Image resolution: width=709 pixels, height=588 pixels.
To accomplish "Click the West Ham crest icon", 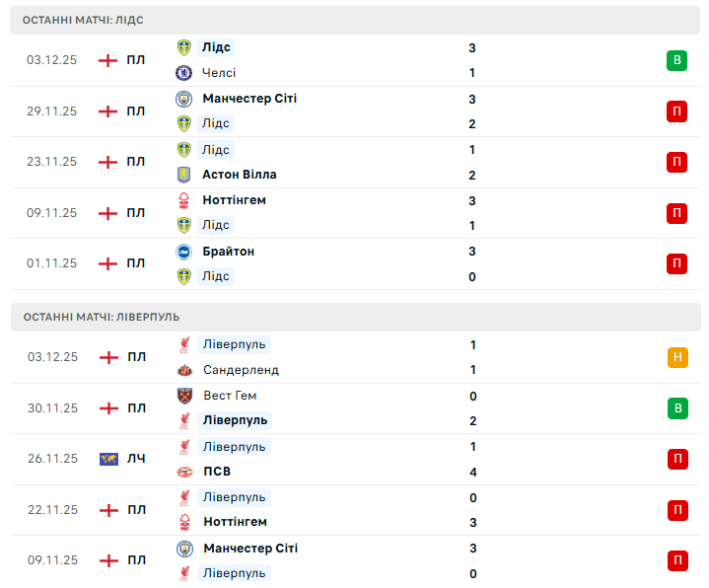I will point(183,396).
